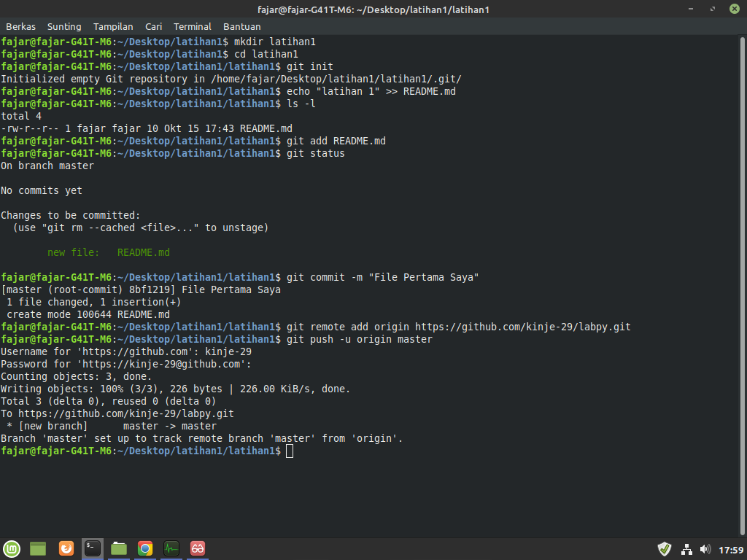Image resolution: width=747 pixels, height=560 pixels.
Task: Open the update manager shield icon
Action: (x=664, y=549)
